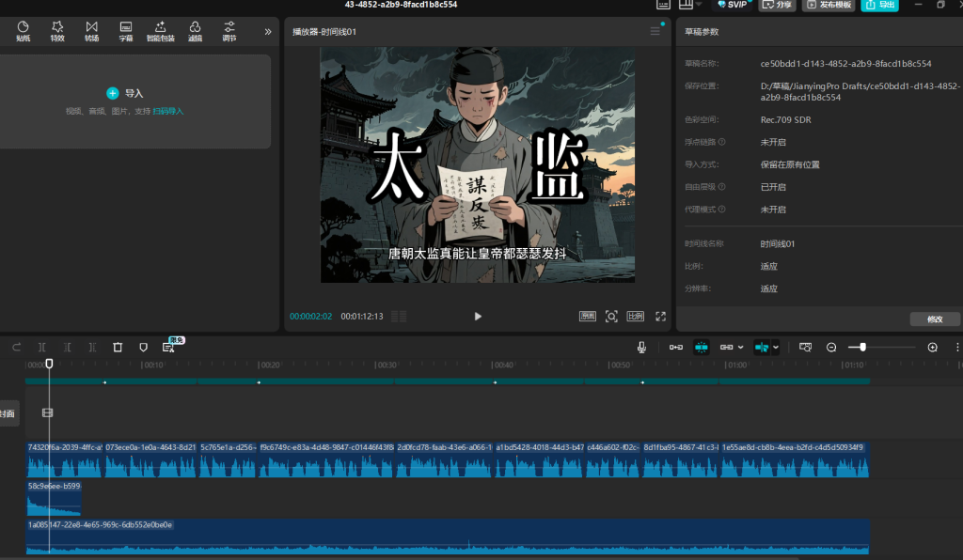Toggle the preview axis button in timeline toolbar
Image resolution: width=963 pixels, height=560 pixels.
click(763, 347)
